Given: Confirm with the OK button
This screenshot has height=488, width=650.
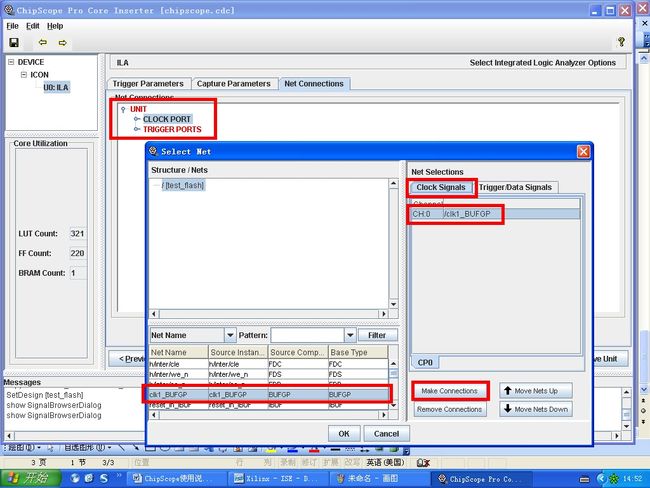Looking at the screenshot, I should tap(344, 434).
